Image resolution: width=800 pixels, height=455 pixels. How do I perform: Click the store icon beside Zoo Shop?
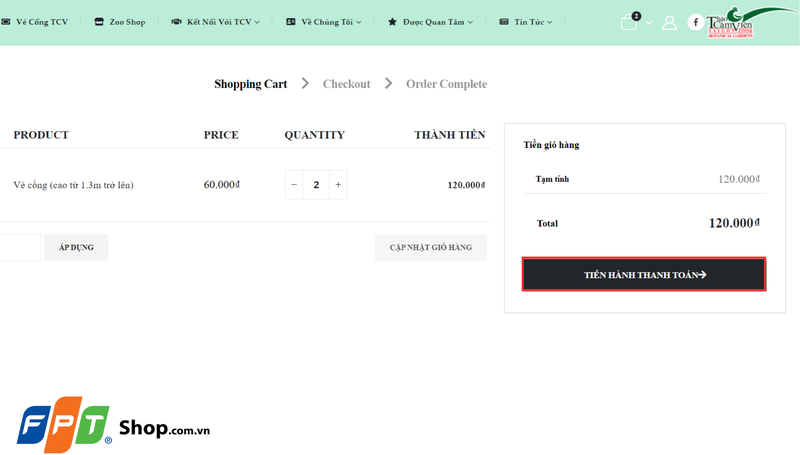pyautogui.click(x=99, y=22)
